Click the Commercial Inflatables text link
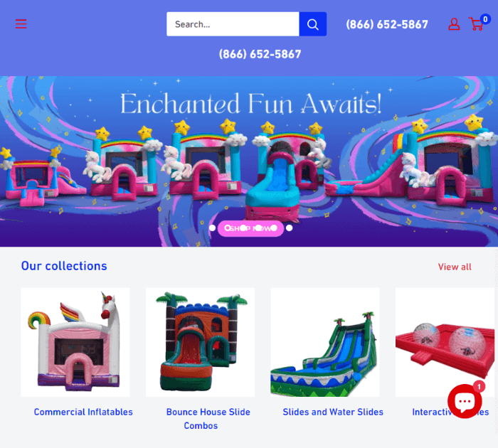 [x=83, y=412]
